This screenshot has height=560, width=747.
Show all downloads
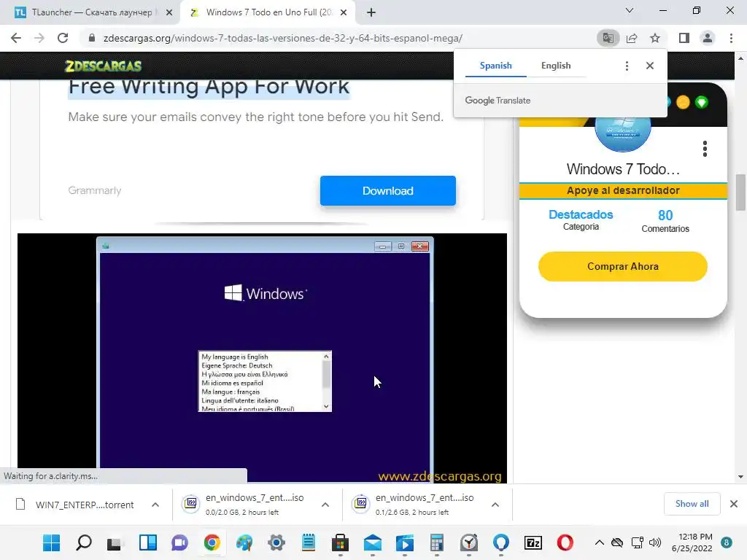692,504
